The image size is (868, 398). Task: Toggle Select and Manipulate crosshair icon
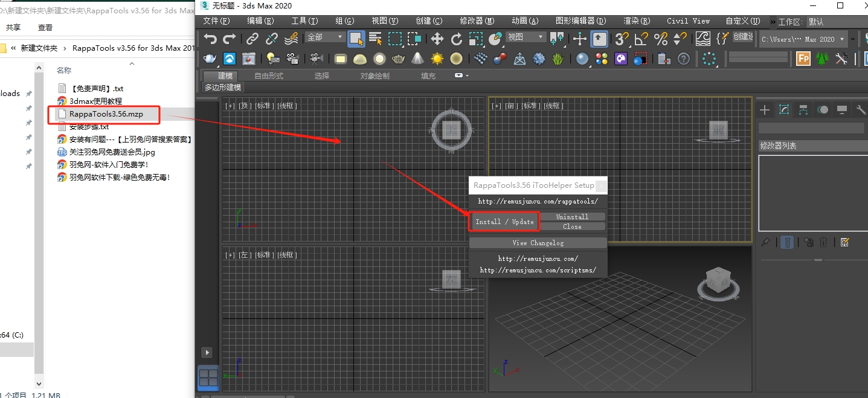coord(580,39)
